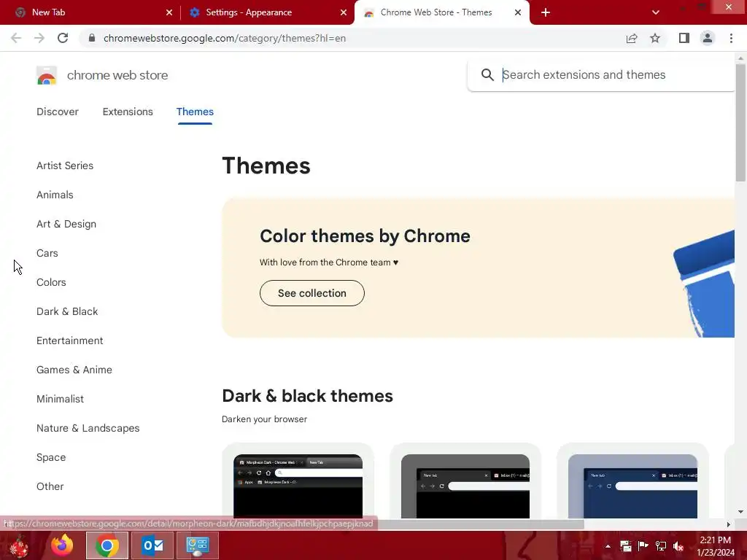Screen dimensions: 747x560
Task: Browse the Space theme category
Action: click(x=51, y=457)
